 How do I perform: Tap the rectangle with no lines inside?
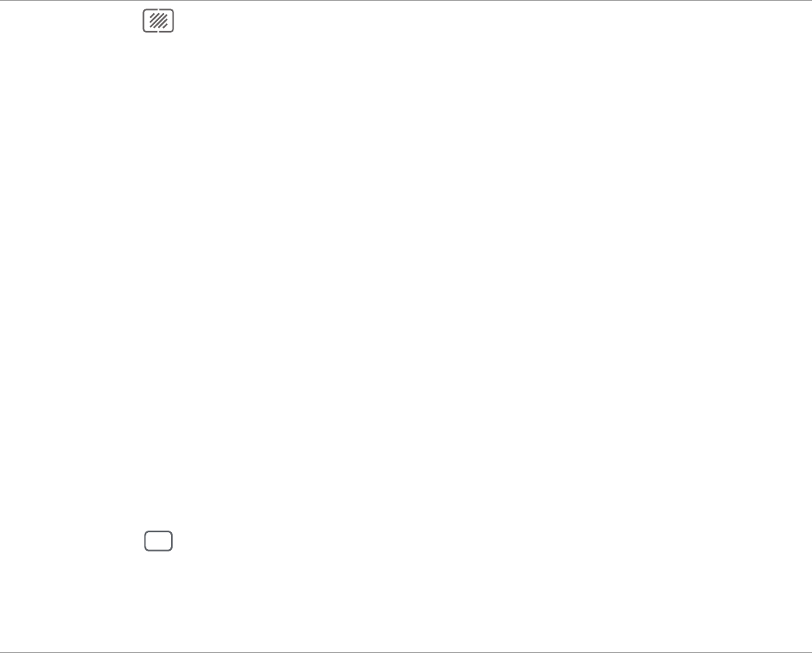coord(159,541)
